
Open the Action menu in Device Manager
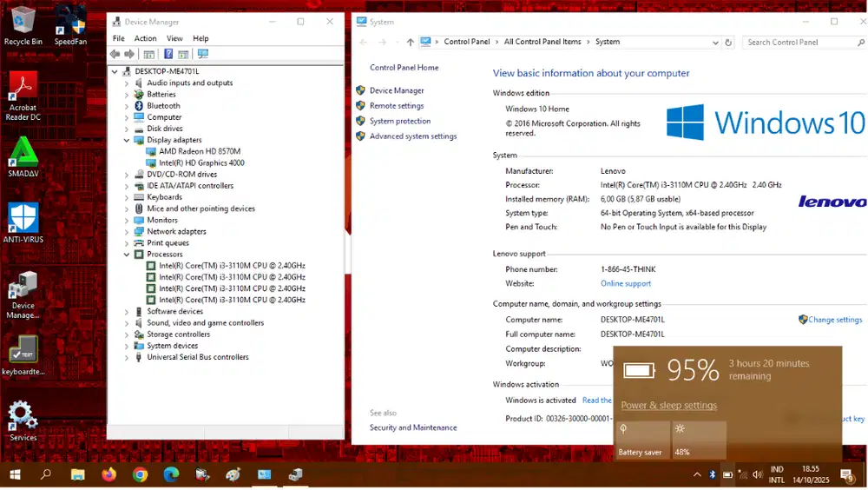145,38
